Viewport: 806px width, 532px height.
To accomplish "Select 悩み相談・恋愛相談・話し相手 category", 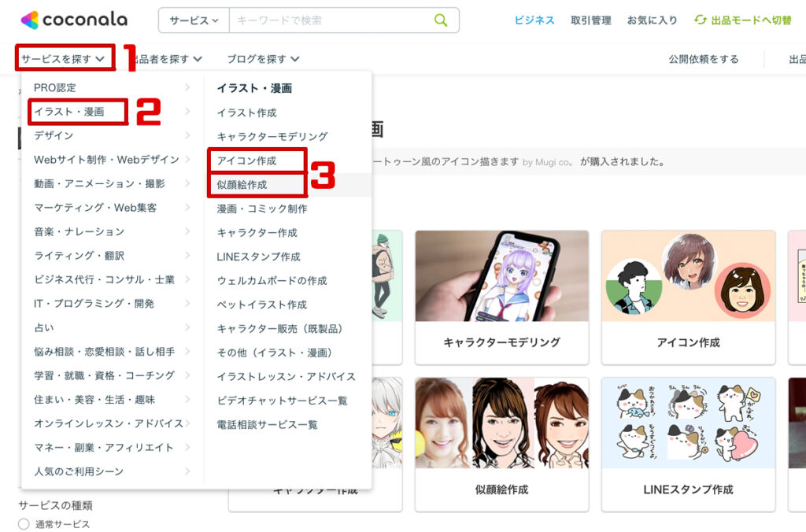I will [105, 352].
